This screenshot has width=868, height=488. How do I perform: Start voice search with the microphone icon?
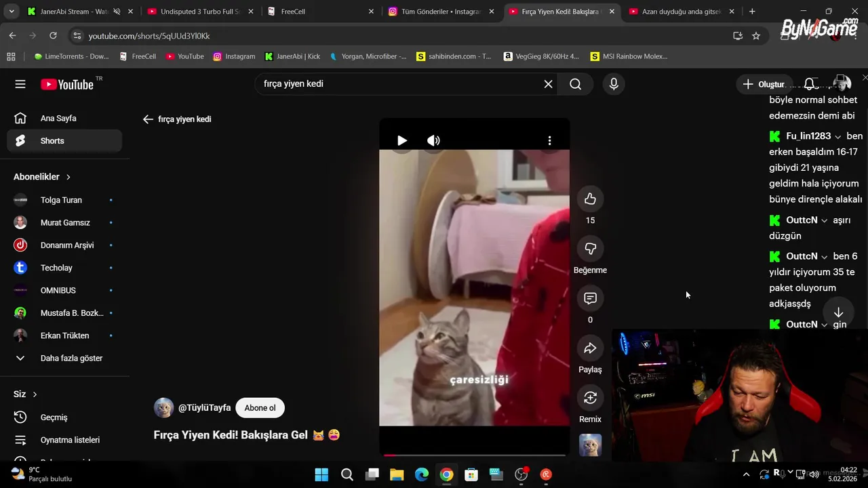[614, 84]
